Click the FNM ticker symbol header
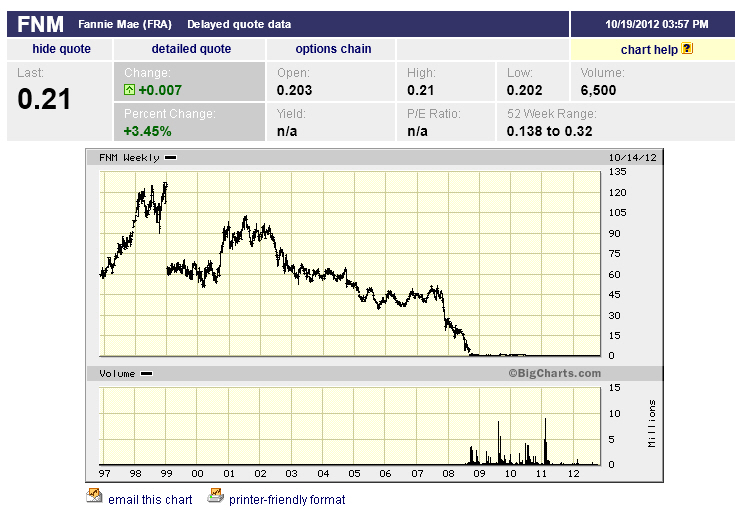Screen dimensions: 735x510 40,24
